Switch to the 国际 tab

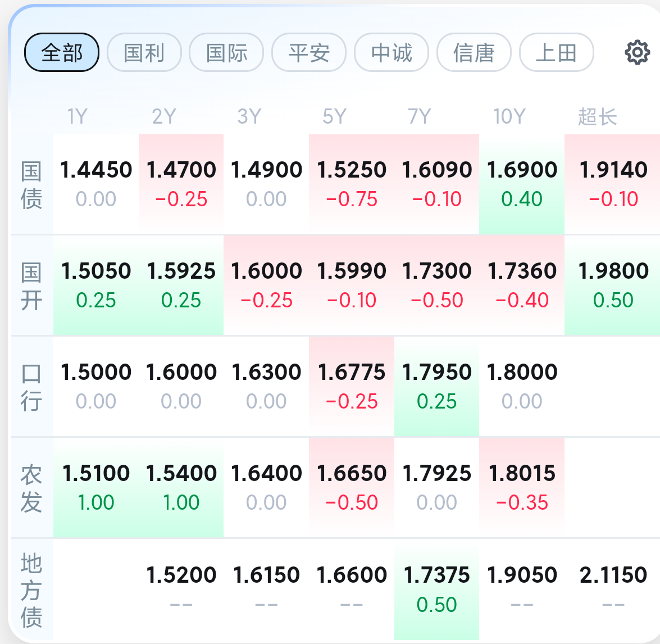226,53
